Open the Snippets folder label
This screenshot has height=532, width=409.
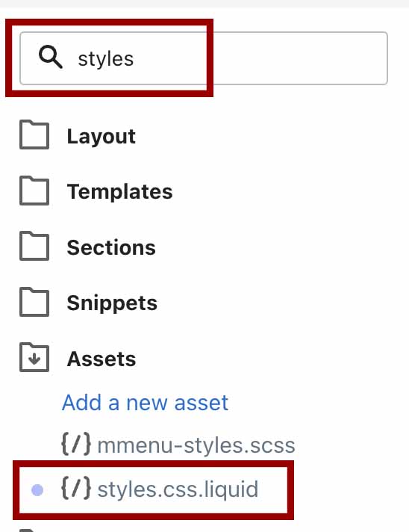(x=112, y=303)
